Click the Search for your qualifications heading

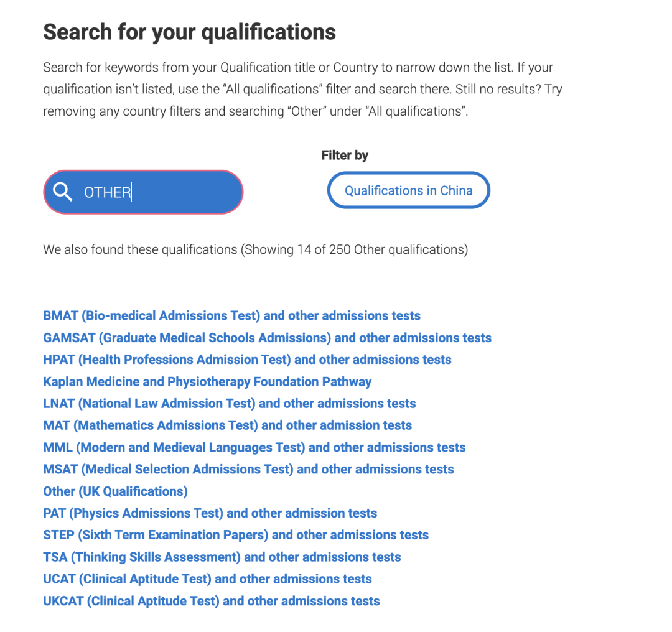[189, 32]
